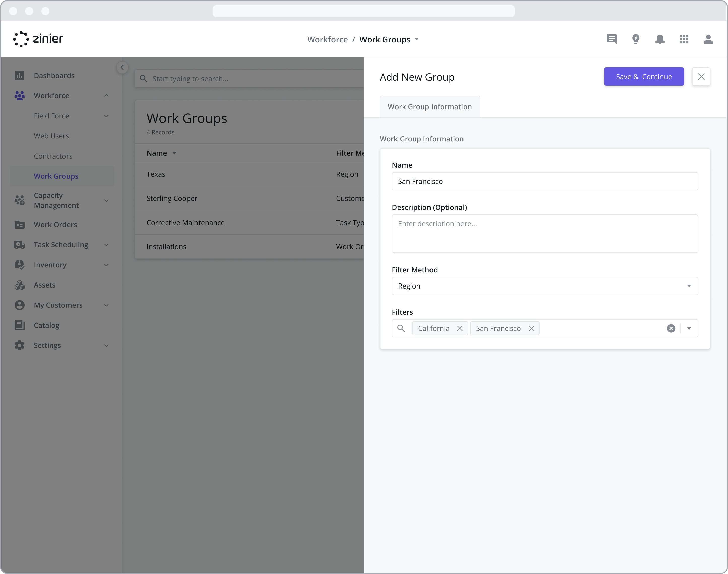This screenshot has height=574, width=728.
Task: Click the Workforce people icon
Action: click(x=19, y=95)
